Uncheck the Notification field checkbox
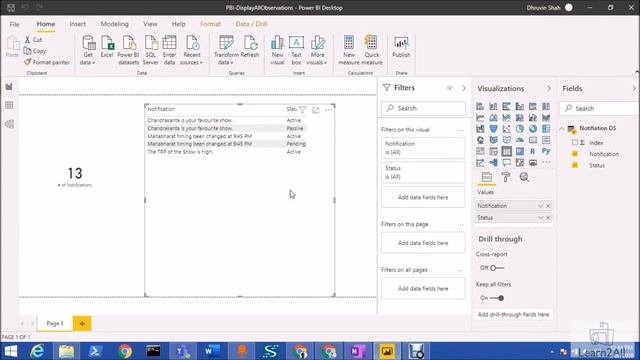 (x=575, y=154)
